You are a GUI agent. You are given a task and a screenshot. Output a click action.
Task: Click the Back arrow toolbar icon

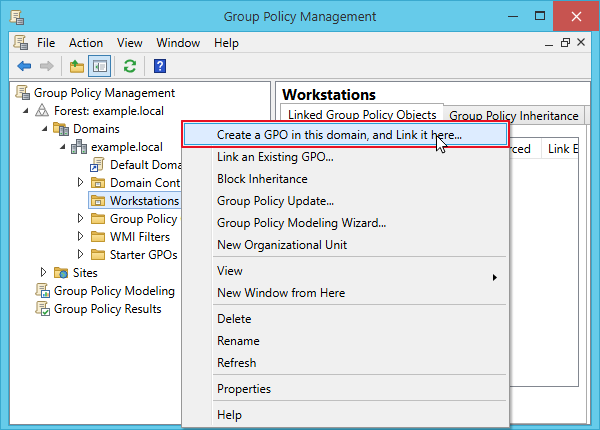point(24,66)
